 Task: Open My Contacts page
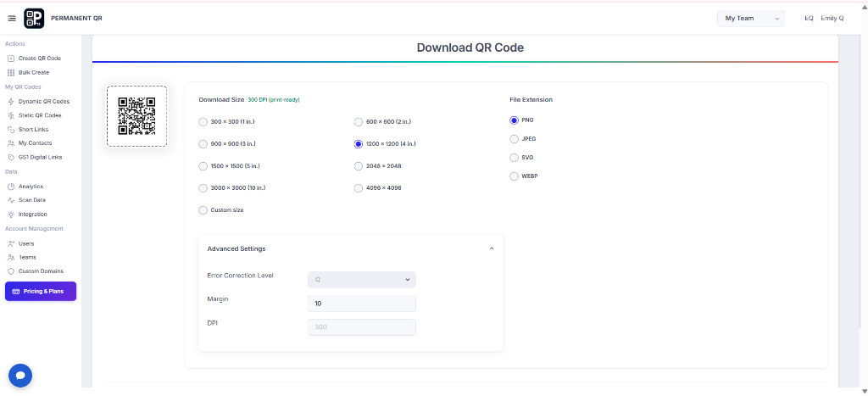(35, 143)
